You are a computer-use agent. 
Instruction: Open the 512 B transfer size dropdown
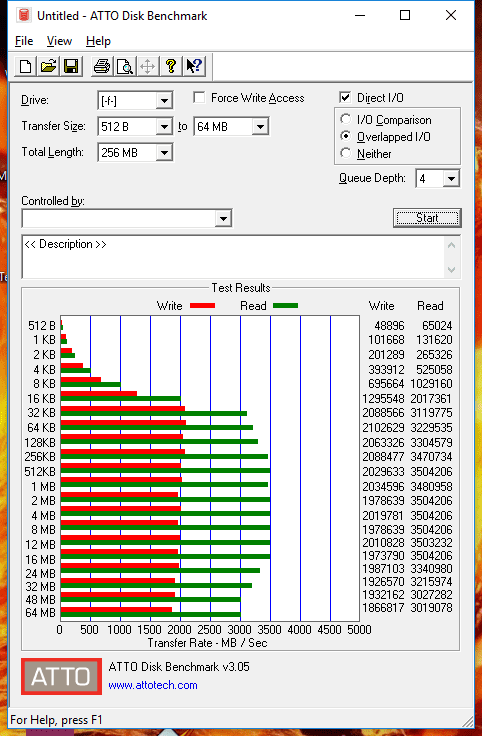click(x=164, y=126)
